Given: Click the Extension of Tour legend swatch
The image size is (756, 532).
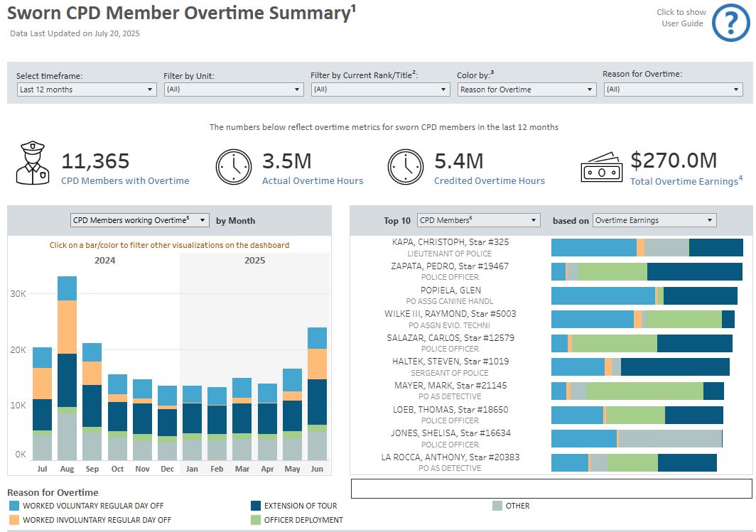Looking at the screenshot, I should [x=256, y=506].
